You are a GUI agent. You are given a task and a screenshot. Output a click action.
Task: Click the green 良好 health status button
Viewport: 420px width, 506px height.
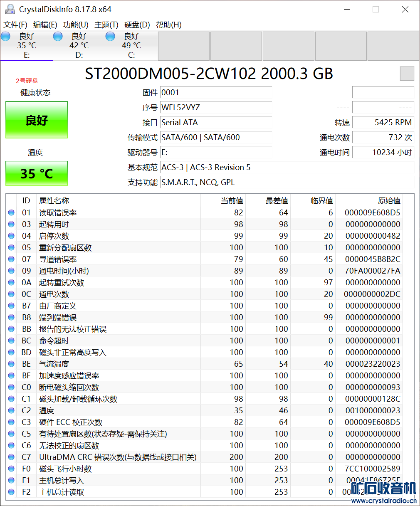coord(37,120)
